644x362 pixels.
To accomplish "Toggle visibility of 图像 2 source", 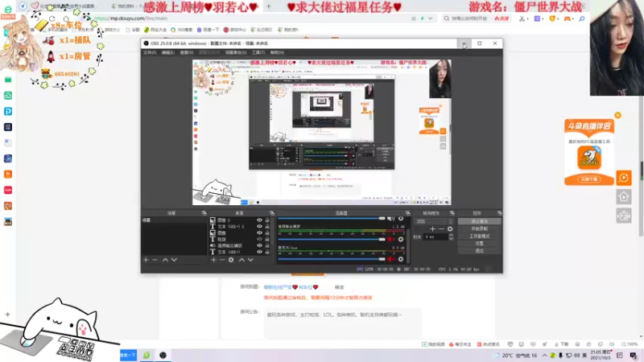I will tap(259, 220).
